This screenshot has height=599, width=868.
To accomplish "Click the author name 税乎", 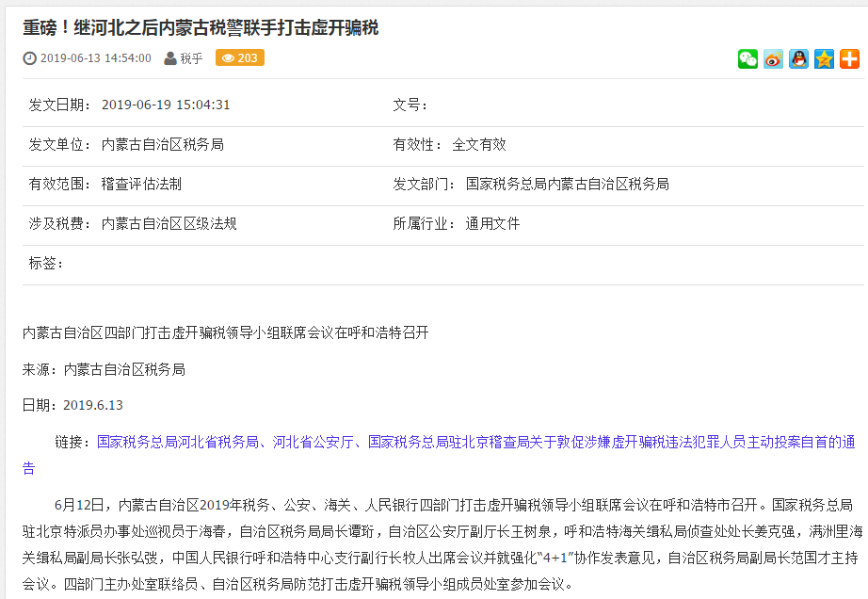I will coord(191,58).
